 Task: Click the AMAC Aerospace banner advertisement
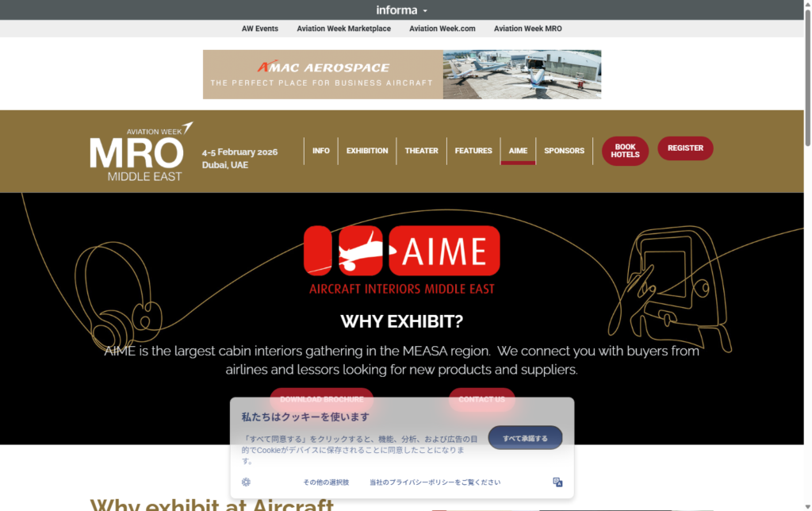pyautogui.click(x=402, y=74)
